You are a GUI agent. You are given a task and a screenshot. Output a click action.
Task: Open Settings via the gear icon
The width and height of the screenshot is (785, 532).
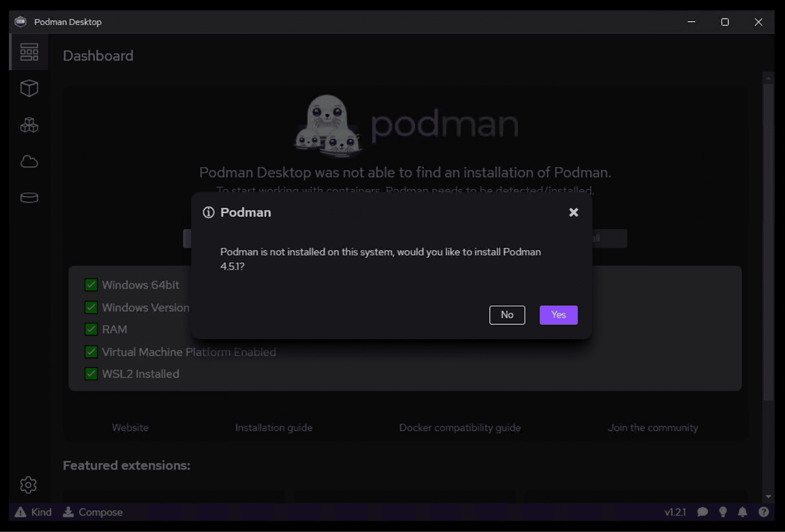28,485
